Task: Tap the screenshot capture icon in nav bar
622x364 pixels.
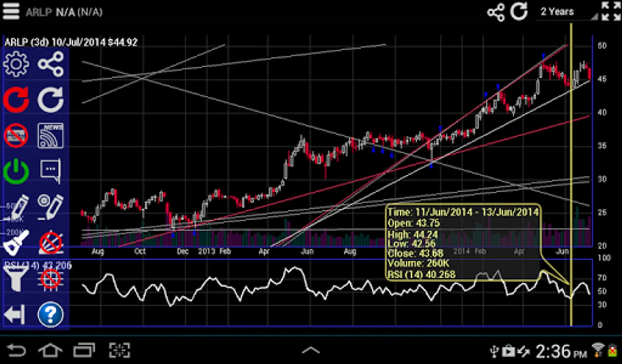Action: (119, 350)
